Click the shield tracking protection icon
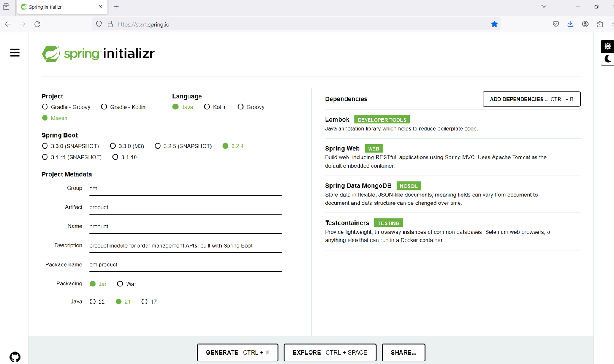This screenshot has width=614, height=364. click(x=99, y=24)
